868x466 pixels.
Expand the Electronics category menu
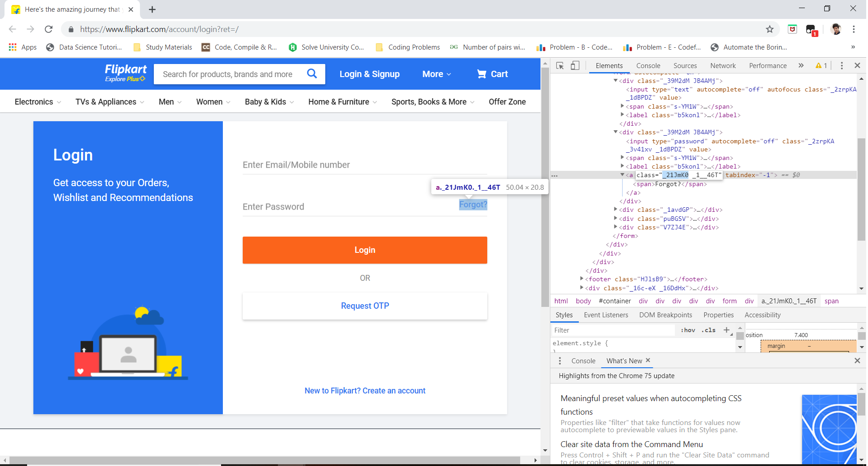[x=38, y=102]
